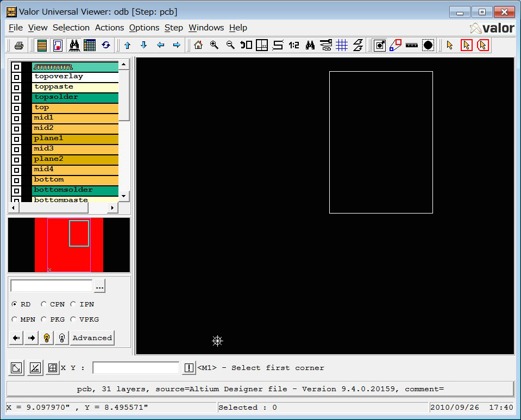Click the yellow lit light bulb button

point(47,338)
